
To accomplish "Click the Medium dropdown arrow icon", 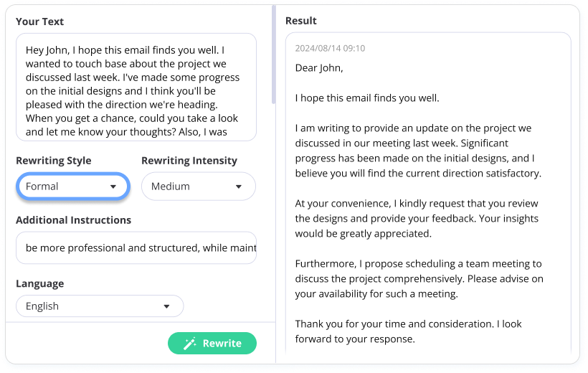I will (239, 186).
